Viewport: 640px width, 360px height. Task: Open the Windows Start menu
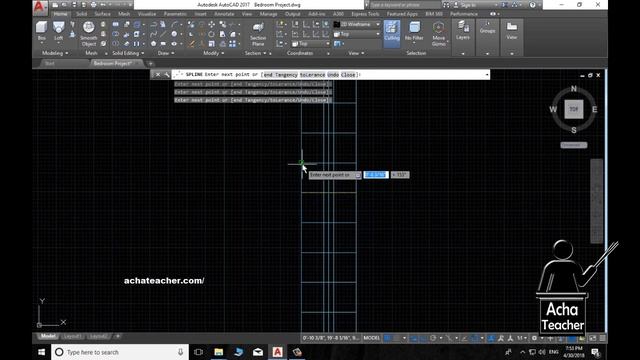(41, 352)
